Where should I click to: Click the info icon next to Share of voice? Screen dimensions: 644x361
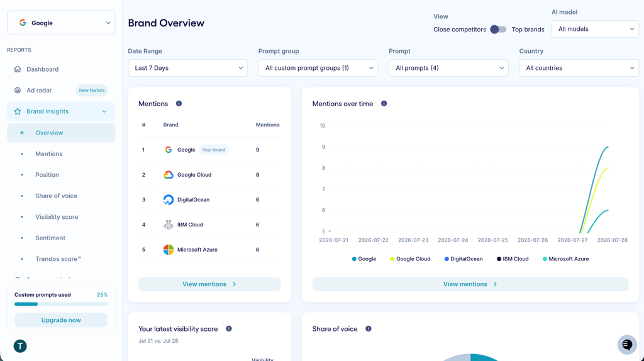[369, 328]
